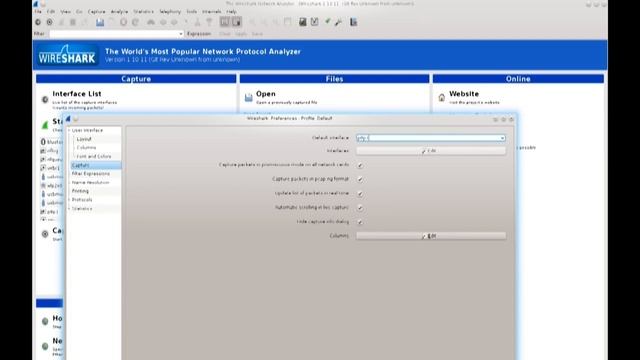This screenshot has height=360, width=640.
Task: Click the wrench preferences toolbar icon
Action: click(x=338, y=22)
